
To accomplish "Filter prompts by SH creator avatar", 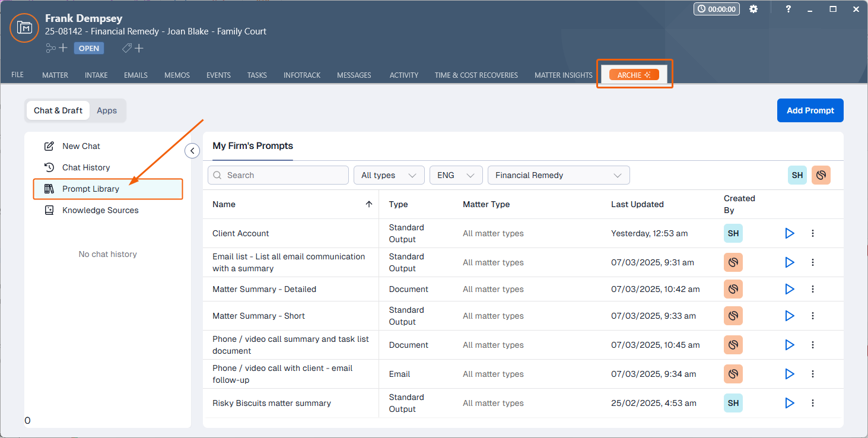I will tap(797, 175).
